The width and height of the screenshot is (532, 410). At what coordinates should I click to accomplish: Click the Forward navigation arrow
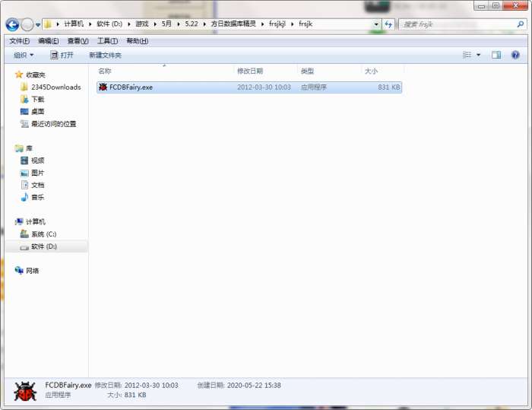[27, 24]
